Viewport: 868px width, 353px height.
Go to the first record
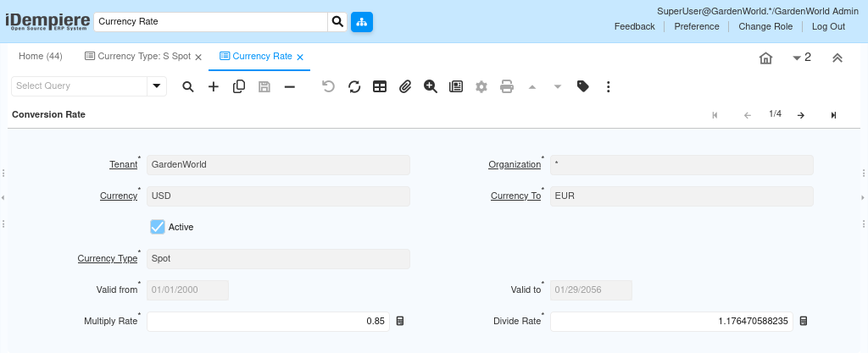[715, 115]
